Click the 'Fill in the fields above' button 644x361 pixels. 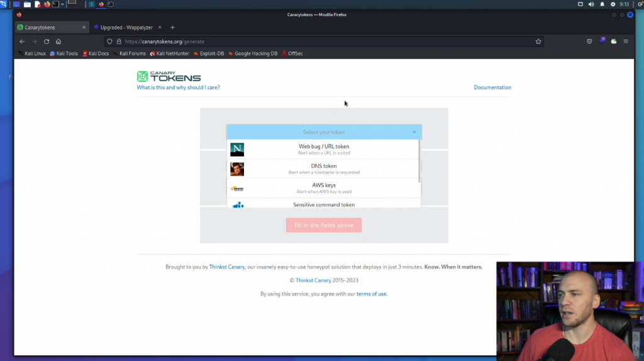(x=324, y=225)
